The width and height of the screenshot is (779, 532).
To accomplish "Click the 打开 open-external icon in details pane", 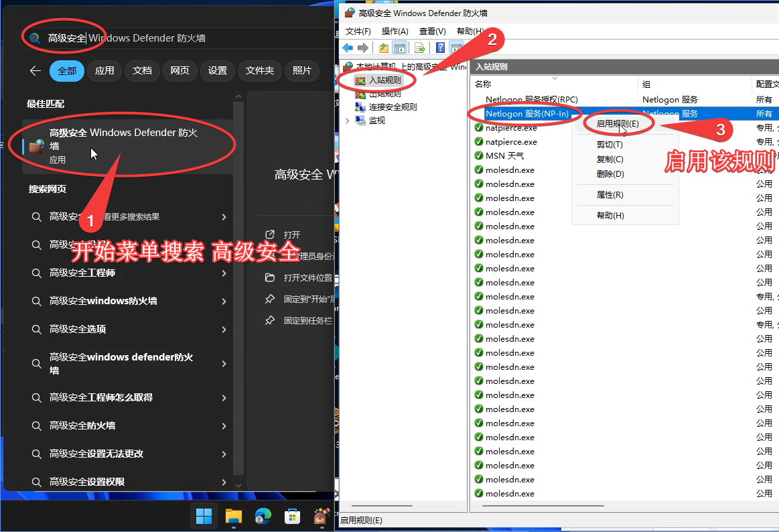I will (270, 235).
